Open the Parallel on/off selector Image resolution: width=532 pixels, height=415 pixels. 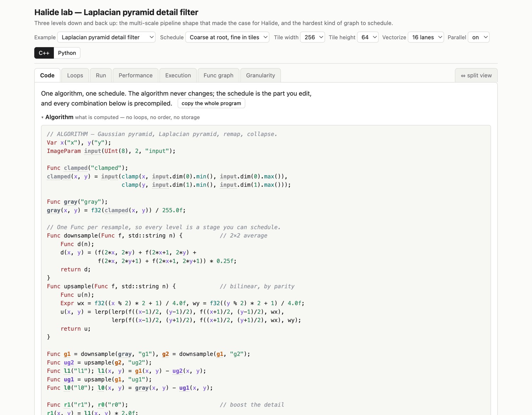[478, 37]
